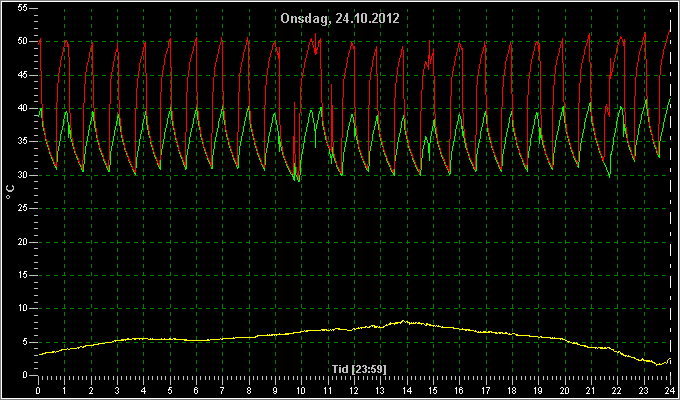Click hour 3 tick on x-axis
The width and height of the screenshot is (680, 400).
117,390
